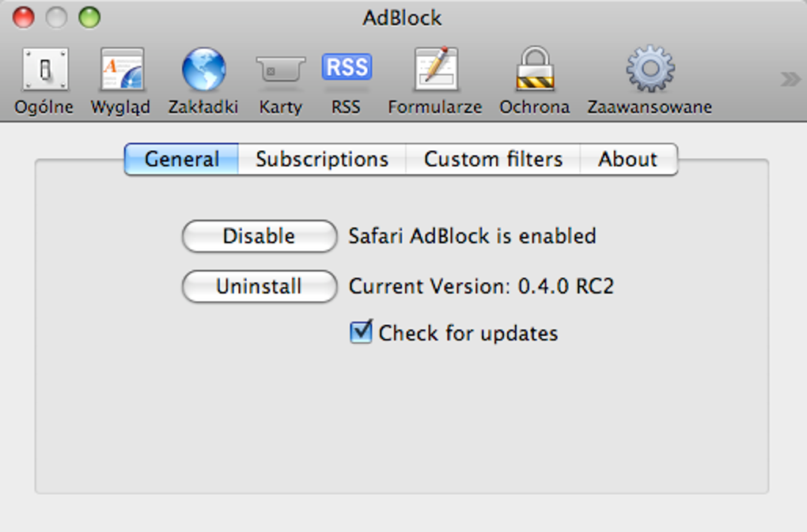807x532 pixels.
Task: Zoom the window with the green button
Action: click(x=89, y=17)
